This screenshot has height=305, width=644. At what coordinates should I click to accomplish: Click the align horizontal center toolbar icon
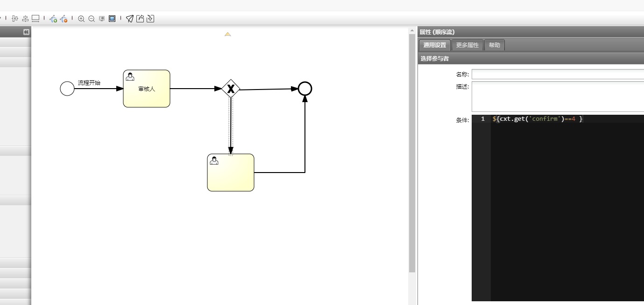[15, 19]
